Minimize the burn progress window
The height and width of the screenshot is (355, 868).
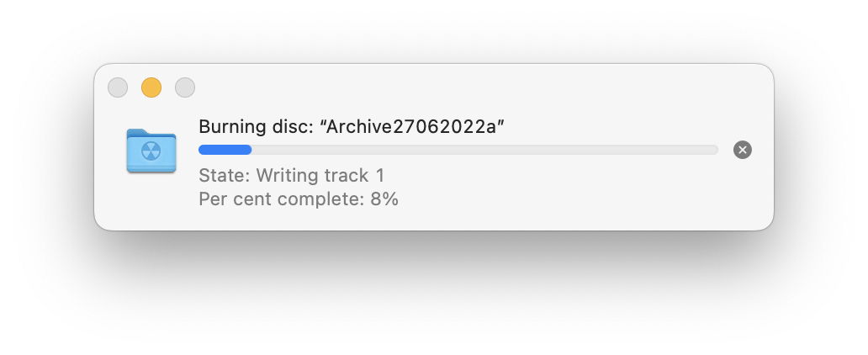point(151,87)
